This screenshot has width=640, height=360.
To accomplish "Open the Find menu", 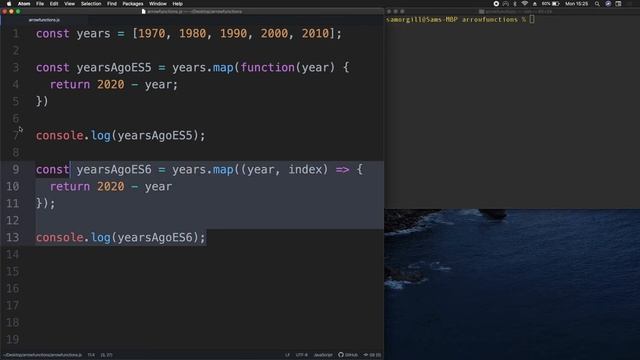I will coord(112,4).
